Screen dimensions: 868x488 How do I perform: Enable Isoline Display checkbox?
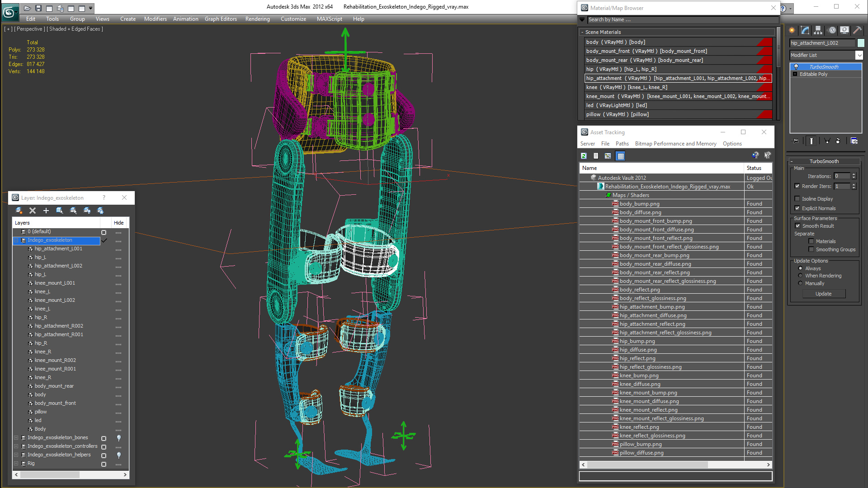click(797, 199)
